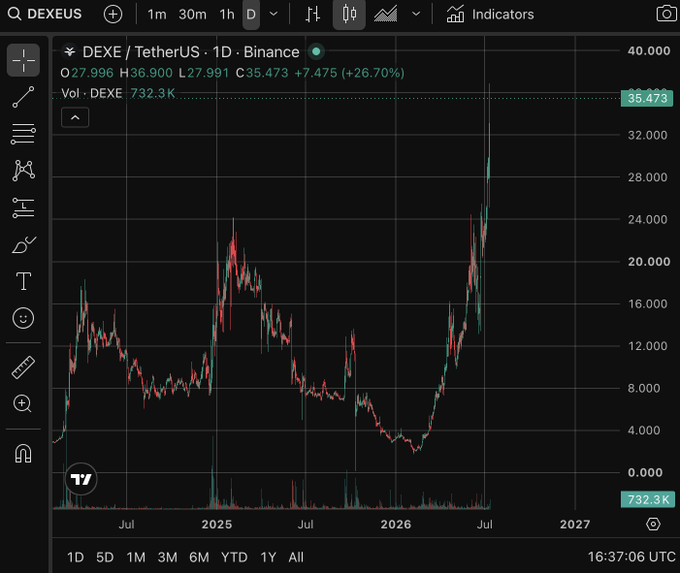Screen dimensions: 680x573
Task: Set range to All
Action: [296, 557]
